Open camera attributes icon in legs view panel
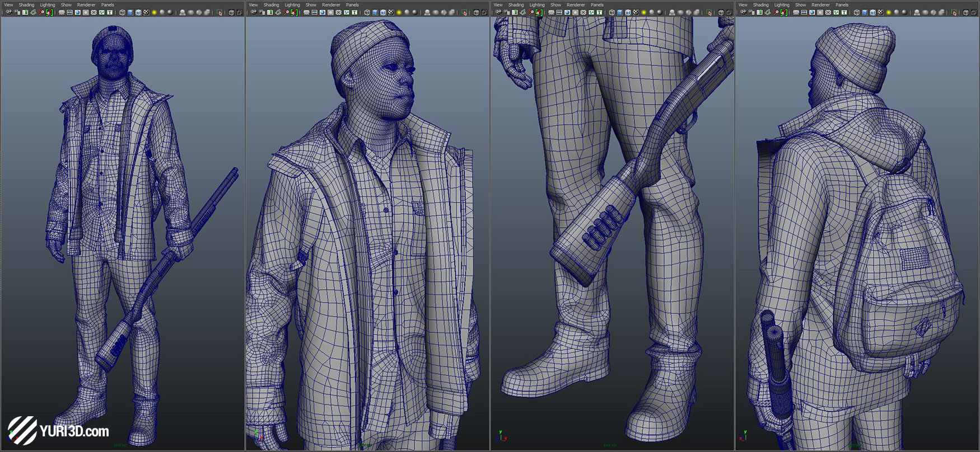Viewport: 980px width, 452px height. tap(507, 12)
